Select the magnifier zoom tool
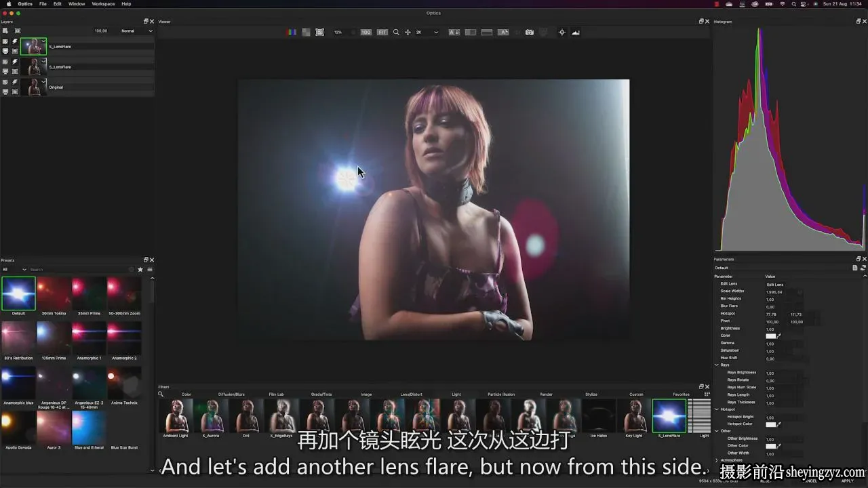 pyautogui.click(x=396, y=33)
